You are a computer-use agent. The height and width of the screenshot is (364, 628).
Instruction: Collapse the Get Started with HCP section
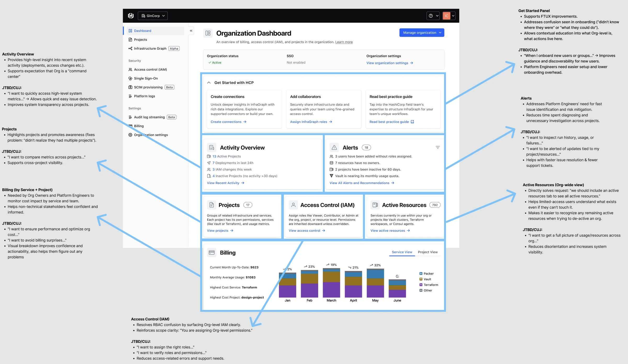[x=209, y=83]
